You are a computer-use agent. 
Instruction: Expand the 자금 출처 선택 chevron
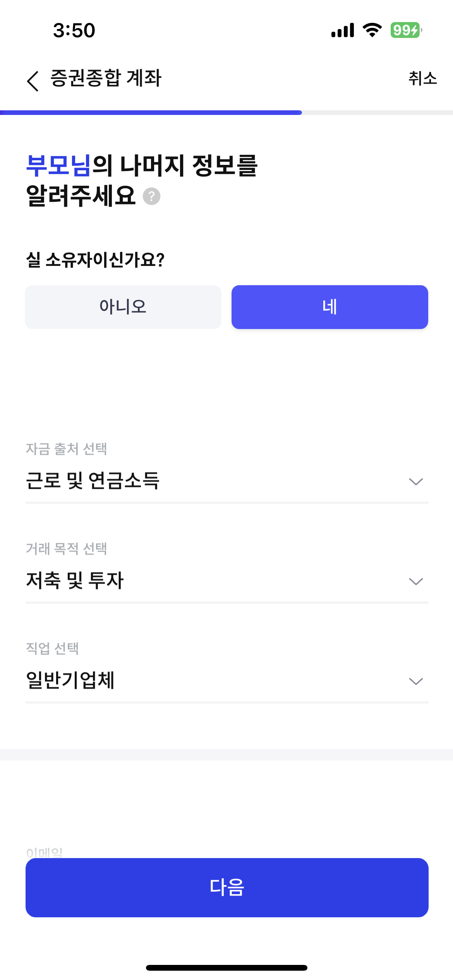tap(416, 481)
